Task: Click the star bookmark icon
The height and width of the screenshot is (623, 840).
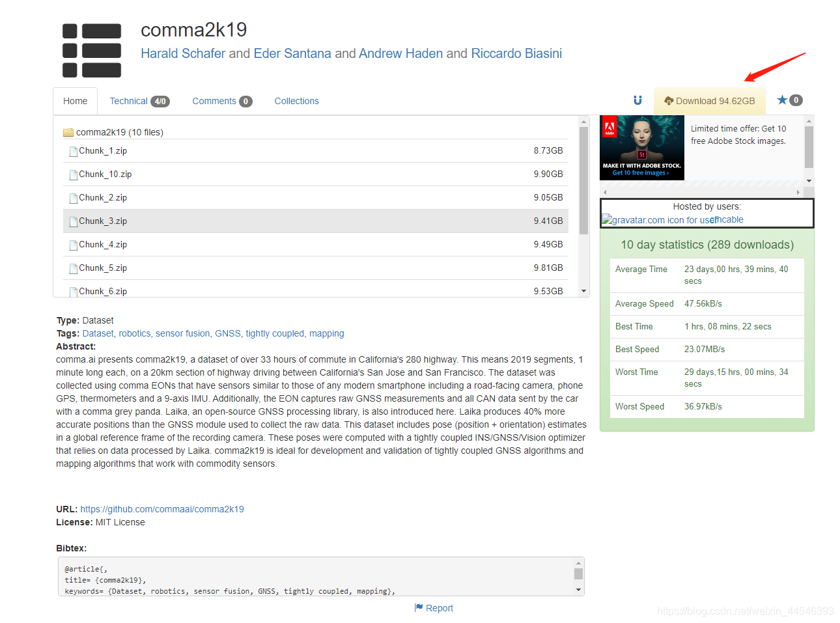Action: coord(782,100)
